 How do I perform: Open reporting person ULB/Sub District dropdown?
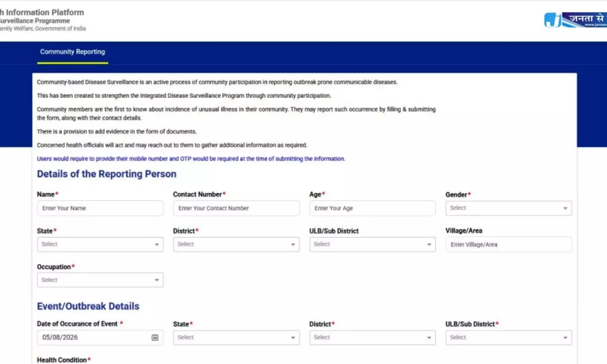(372, 244)
